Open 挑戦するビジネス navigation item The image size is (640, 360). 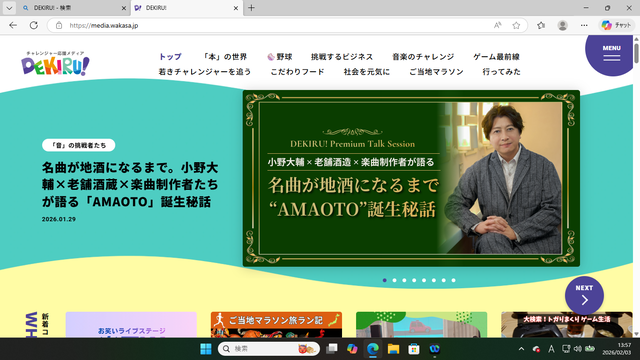(x=342, y=57)
